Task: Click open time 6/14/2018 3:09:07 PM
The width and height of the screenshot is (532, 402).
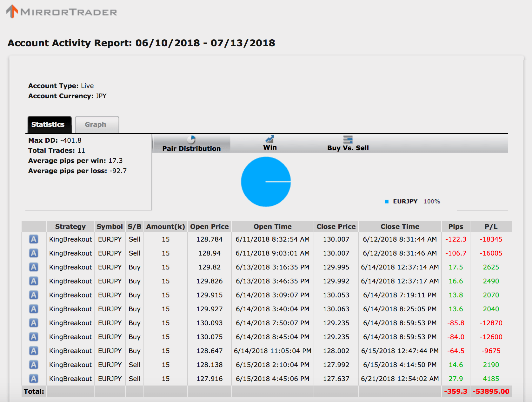Action: (273, 295)
